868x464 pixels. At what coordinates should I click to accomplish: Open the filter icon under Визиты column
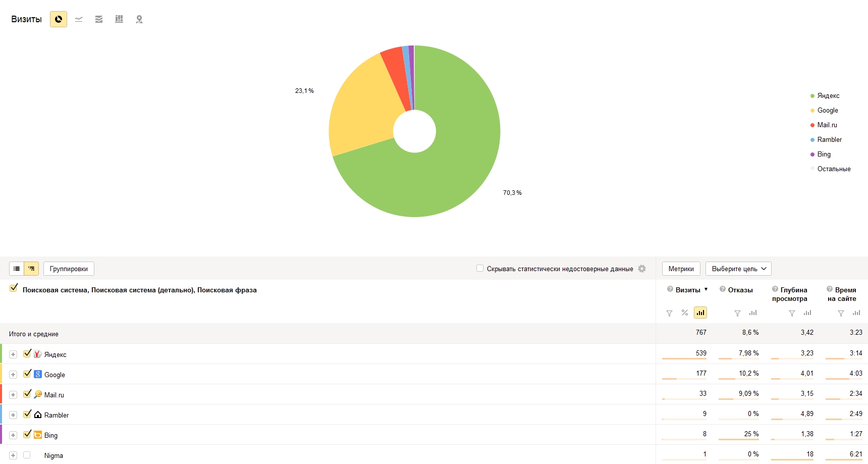point(669,313)
